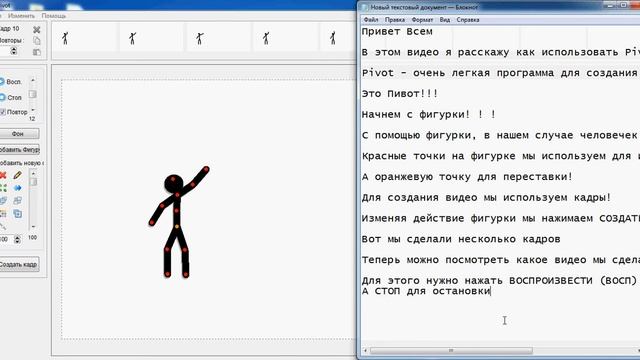640x360 pixels.
Task: Click the duplicate figure icon
Action: (x=17, y=213)
